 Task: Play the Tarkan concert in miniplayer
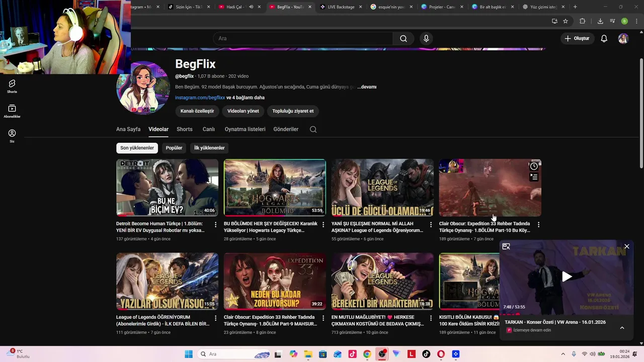coord(567,276)
